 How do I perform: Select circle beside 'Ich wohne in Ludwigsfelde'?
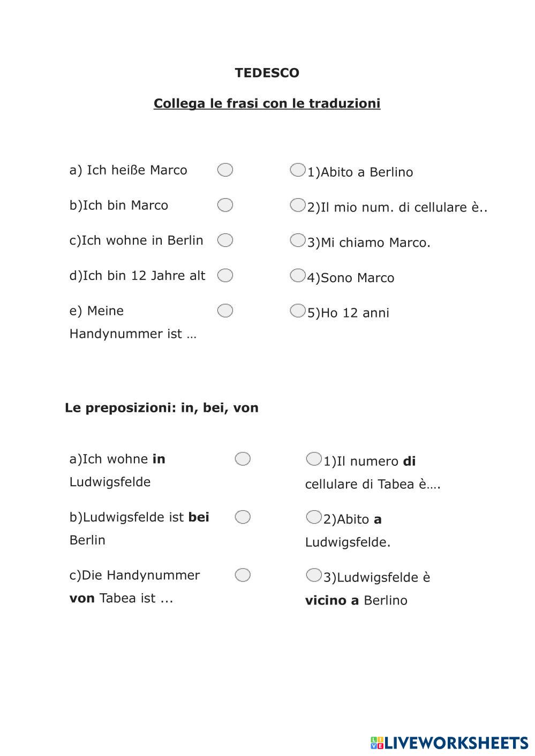coord(243,459)
